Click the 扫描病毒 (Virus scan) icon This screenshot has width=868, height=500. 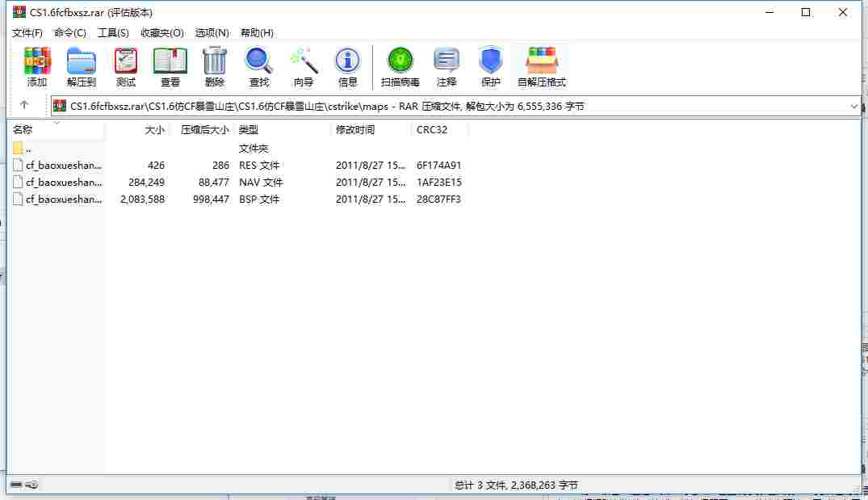pos(400,66)
